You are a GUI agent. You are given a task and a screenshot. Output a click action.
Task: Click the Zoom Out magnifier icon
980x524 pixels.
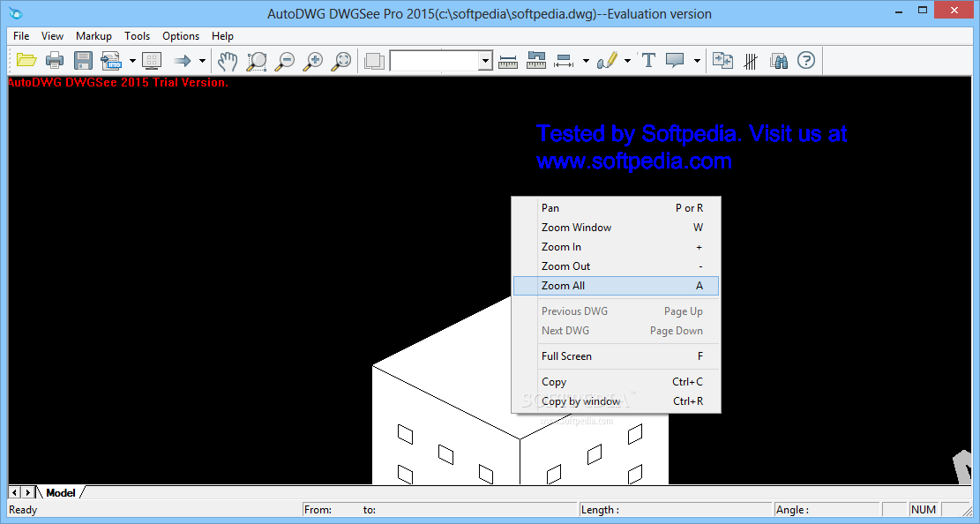pos(285,61)
